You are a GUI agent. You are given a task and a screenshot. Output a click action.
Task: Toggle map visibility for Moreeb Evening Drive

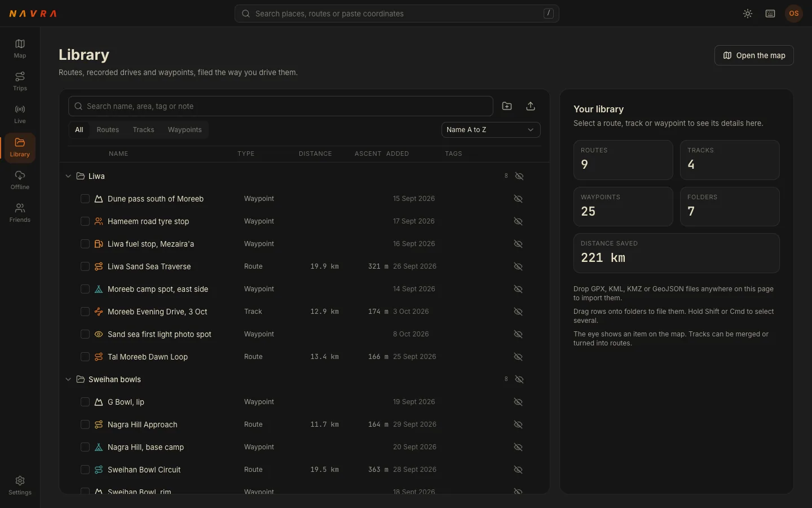coord(518,312)
